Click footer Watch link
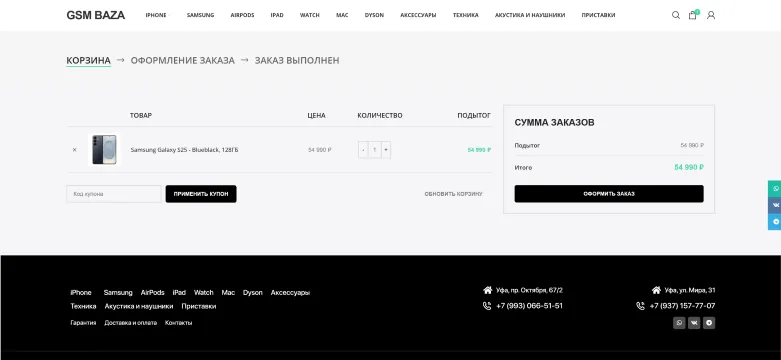 pos(203,293)
